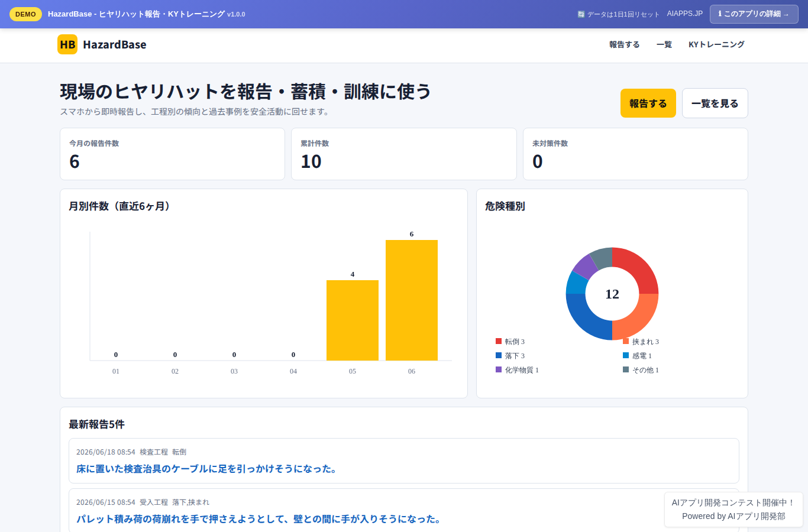Screen dimensions: 808x532
Task: Click the DEMO badge
Action: pos(25,14)
